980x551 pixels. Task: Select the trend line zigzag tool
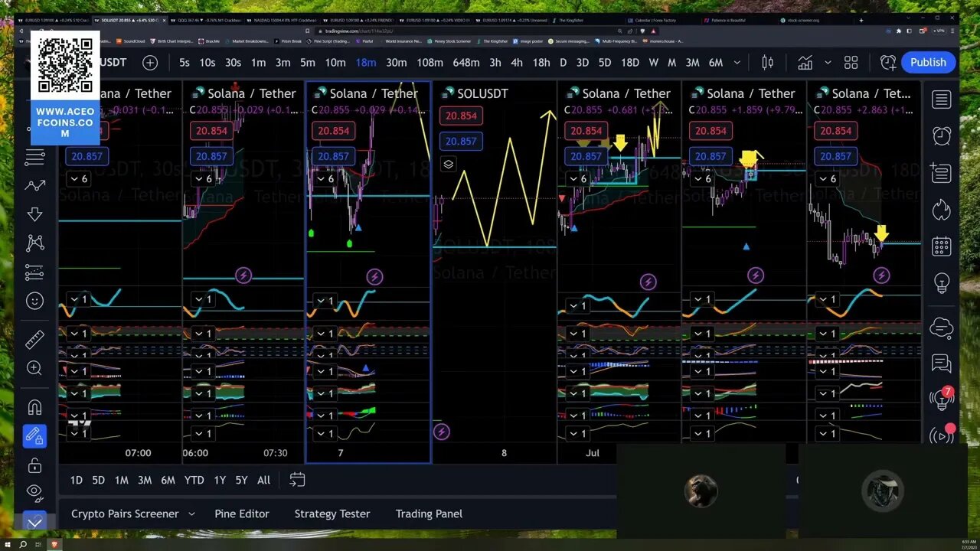pyautogui.click(x=34, y=186)
